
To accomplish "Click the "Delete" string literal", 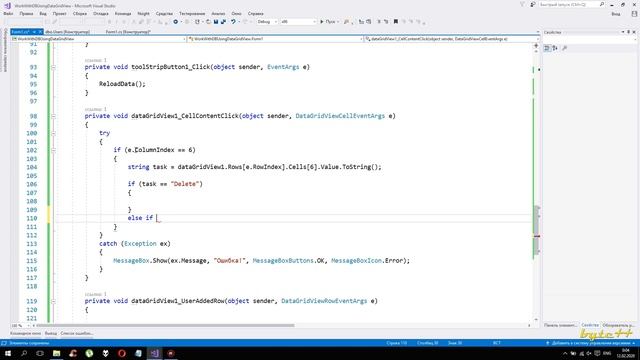I will (184, 184).
